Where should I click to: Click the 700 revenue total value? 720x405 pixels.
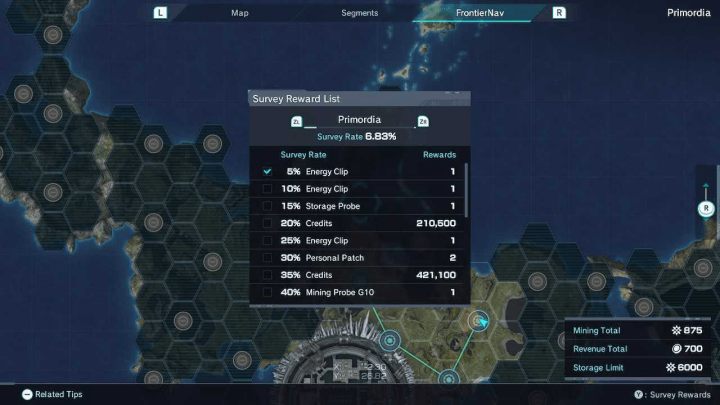(x=693, y=349)
